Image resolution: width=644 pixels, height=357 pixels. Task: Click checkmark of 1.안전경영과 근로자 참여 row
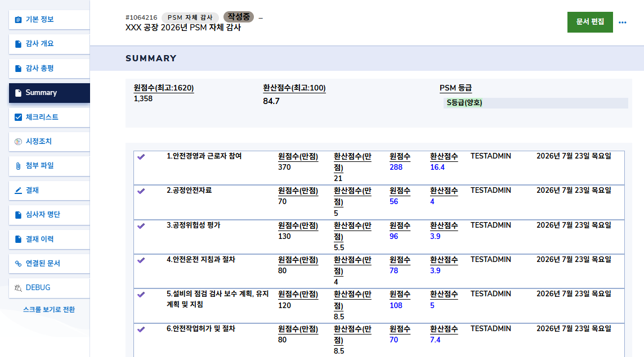(141, 157)
